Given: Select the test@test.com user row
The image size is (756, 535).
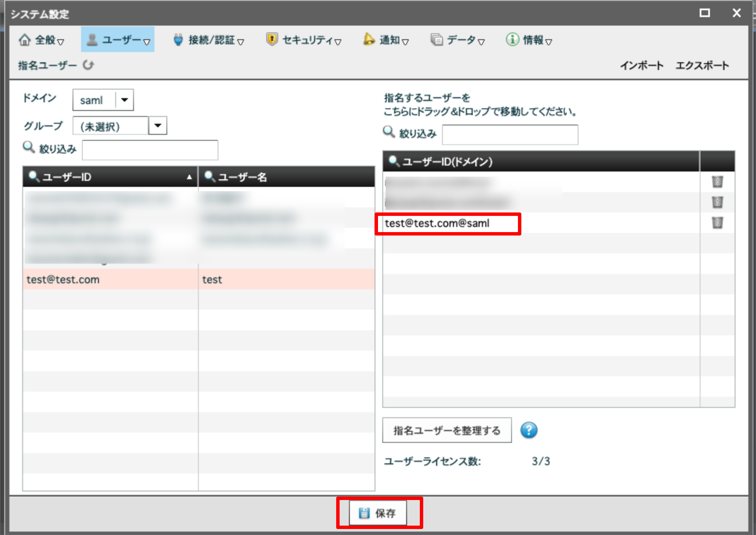Looking at the screenshot, I should click(x=111, y=279).
